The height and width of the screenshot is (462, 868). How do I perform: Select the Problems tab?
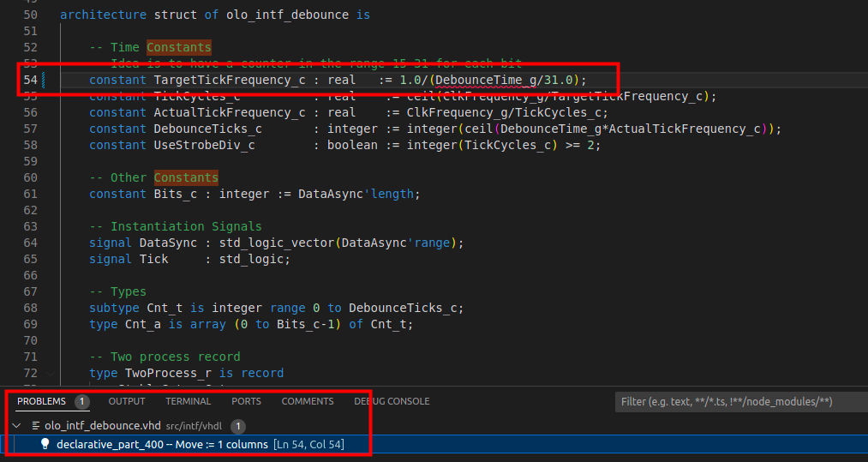click(x=41, y=401)
